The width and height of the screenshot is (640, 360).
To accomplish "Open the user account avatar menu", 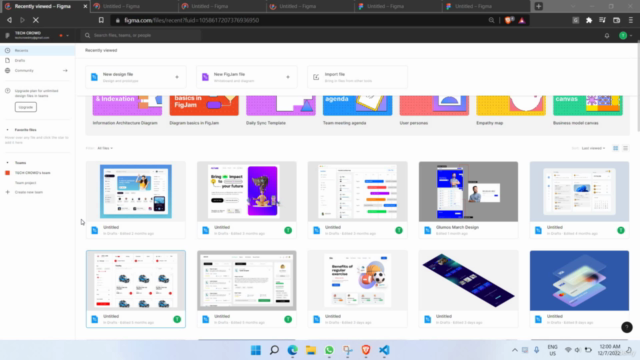I will pos(623,36).
